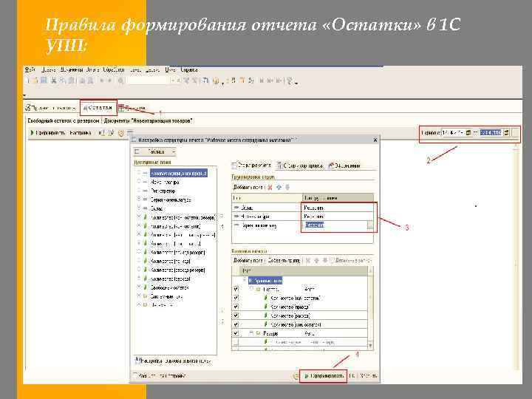Screen dimensions: 532x399
Task: Toggle checkbox for Резерв group row
Action: pos(236,333)
